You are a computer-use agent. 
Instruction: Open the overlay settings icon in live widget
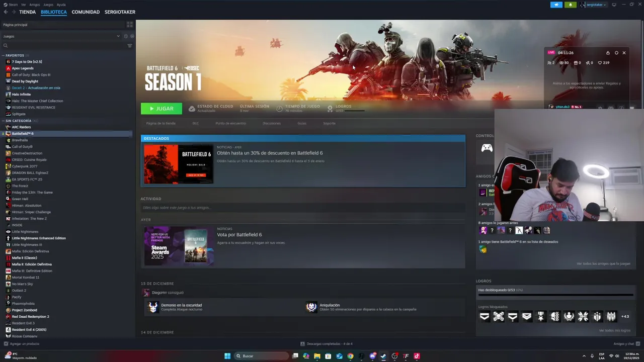pos(616,53)
